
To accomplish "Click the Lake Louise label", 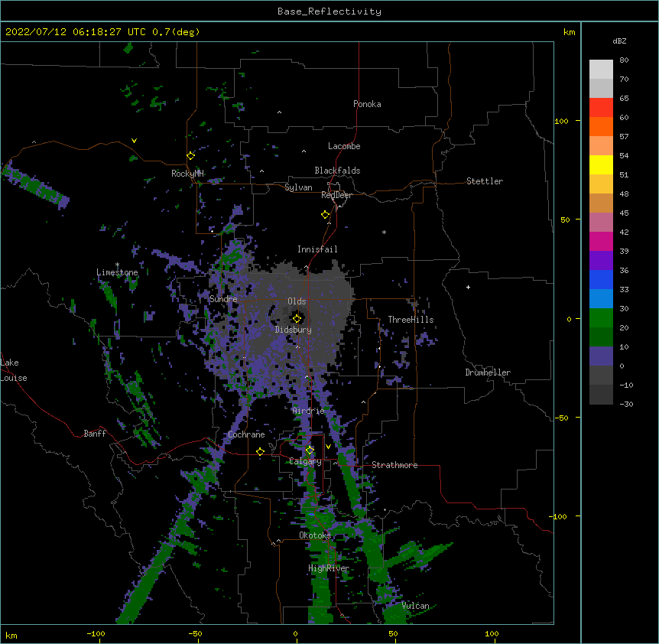I will 14,370.
